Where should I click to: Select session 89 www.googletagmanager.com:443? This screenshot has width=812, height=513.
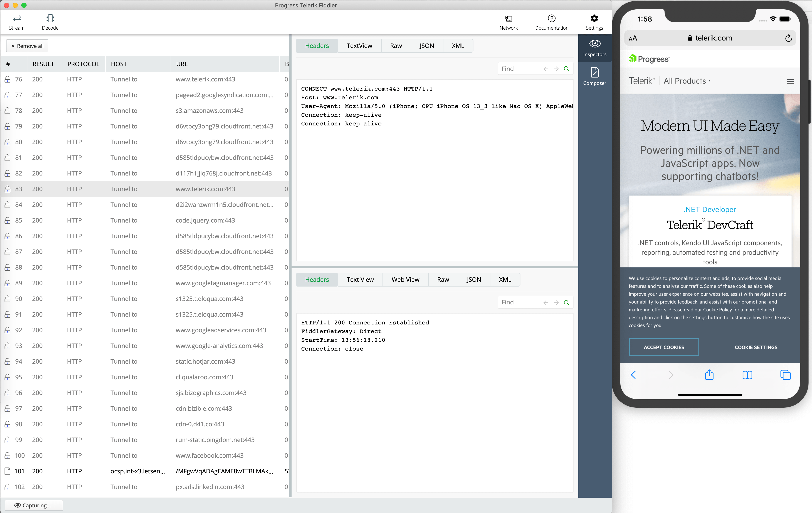(x=145, y=283)
